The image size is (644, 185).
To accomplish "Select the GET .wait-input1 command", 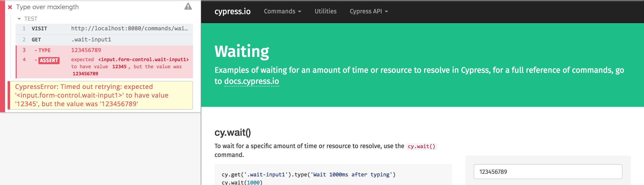I will (x=104, y=40).
